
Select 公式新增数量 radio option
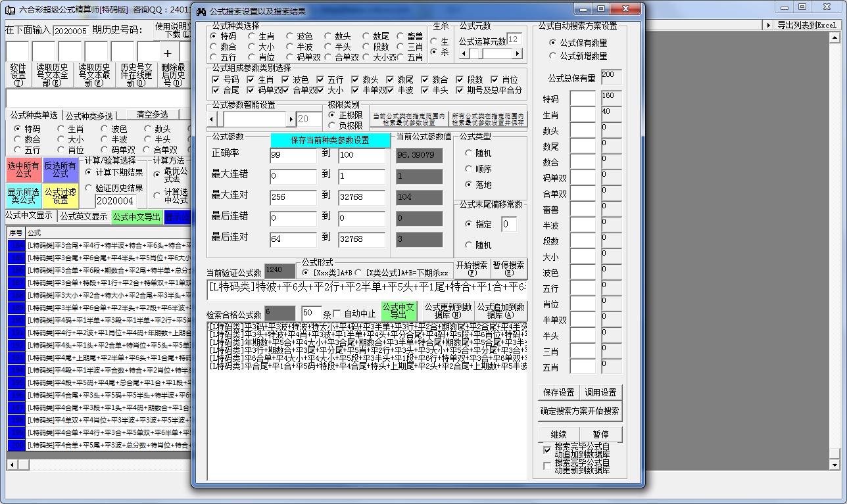[x=553, y=56]
